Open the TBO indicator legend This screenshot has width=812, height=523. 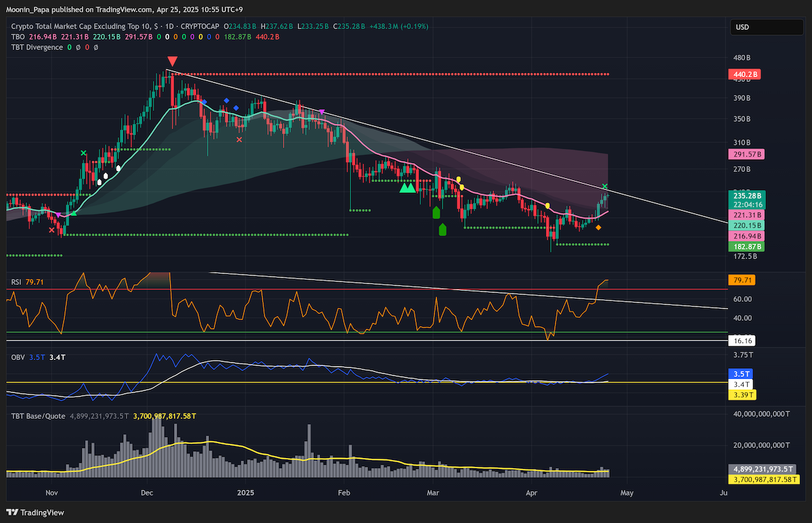[17, 37]
